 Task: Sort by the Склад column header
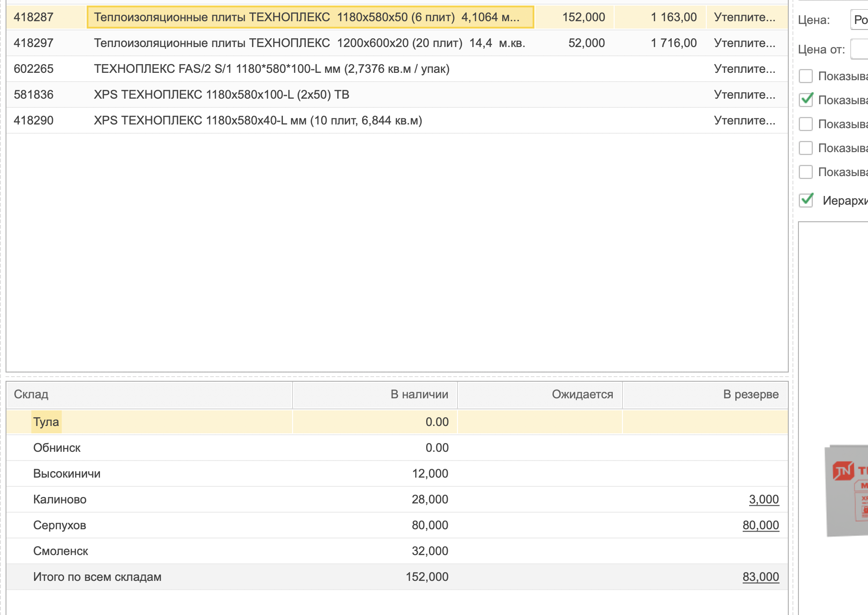pyautogui.click(x=149, y=395)
